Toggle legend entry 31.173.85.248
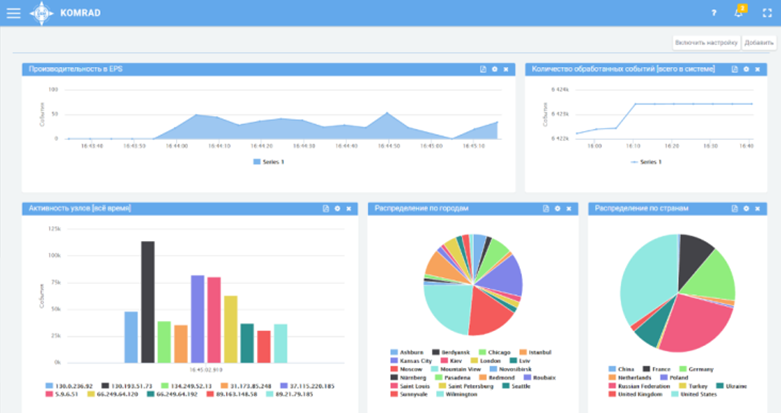This screenshot has width=781, height=413. tap(247, 386)
